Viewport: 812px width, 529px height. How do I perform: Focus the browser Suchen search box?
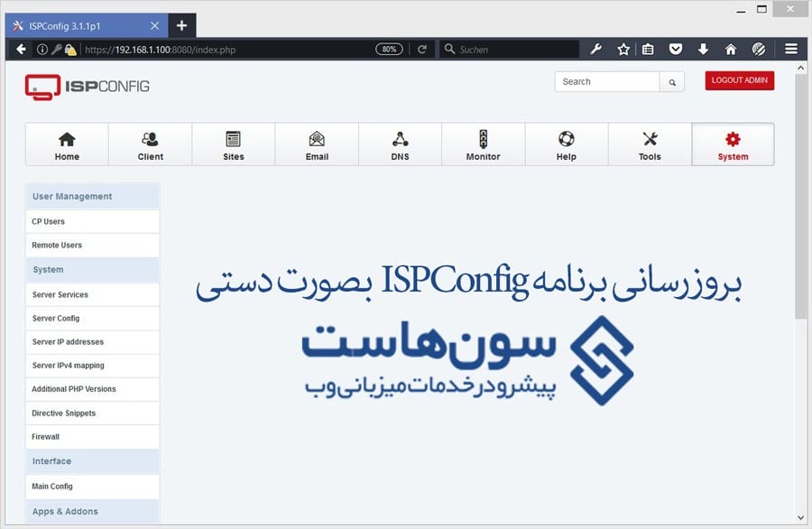[510, 50]
